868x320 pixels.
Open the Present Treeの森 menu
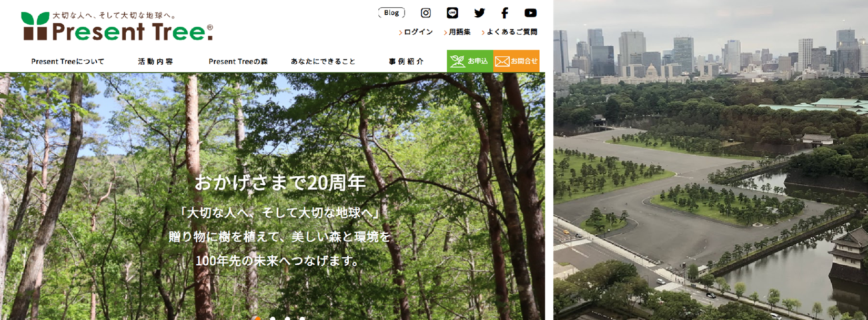coord(238,62)
